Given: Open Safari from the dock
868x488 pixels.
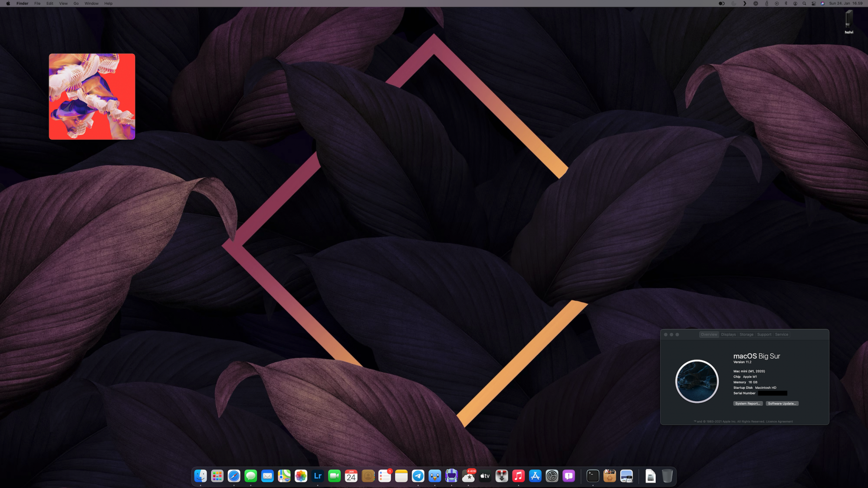Looking at the screenshot, I should (234, 476).
